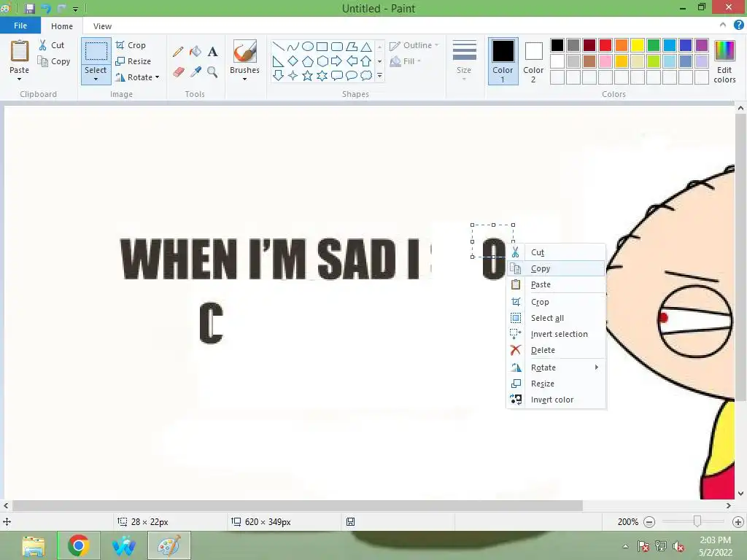The image size is (747, 560).
Task: Choose the Line shape
Action: 279,46
